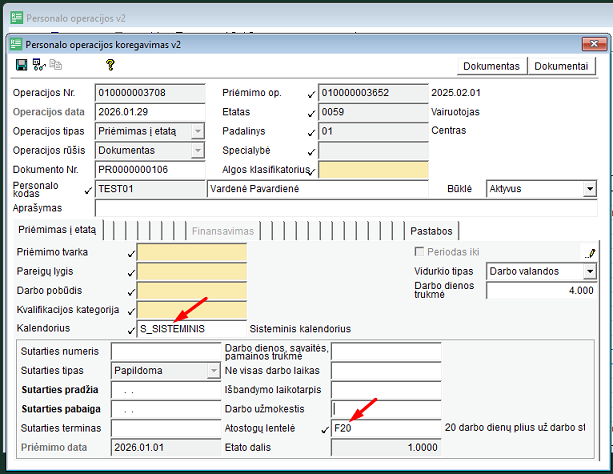Click the save-and-structure toolbar icon

tap(39, 65)
